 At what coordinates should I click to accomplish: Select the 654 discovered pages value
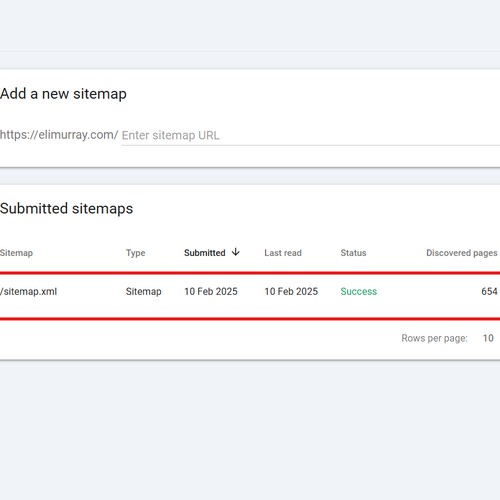tap(489, 291)
